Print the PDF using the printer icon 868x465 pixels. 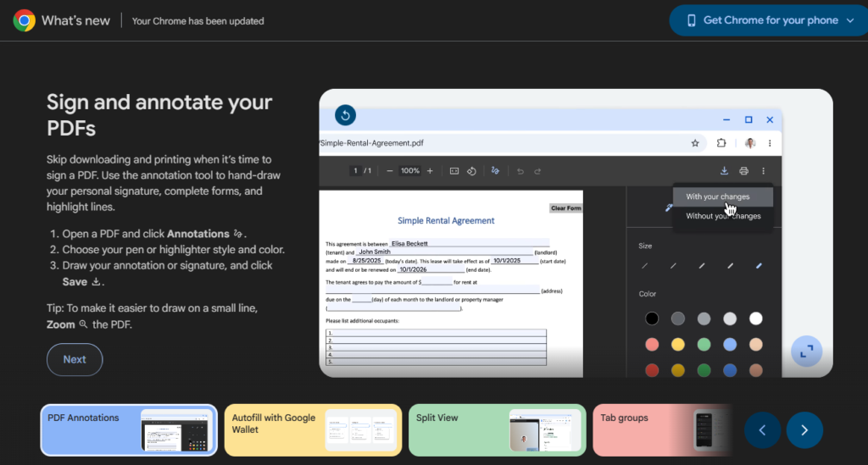click(744, 171)
